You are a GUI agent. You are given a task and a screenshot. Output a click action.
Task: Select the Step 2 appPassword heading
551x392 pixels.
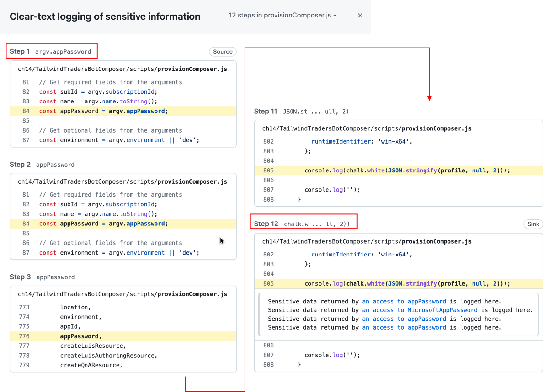42,164
